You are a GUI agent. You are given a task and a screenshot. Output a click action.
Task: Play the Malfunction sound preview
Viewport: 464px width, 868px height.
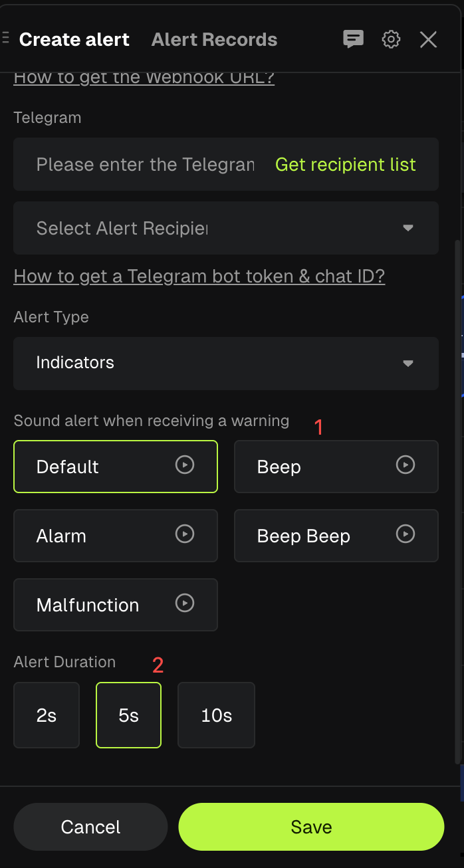[x=184, y=604]
